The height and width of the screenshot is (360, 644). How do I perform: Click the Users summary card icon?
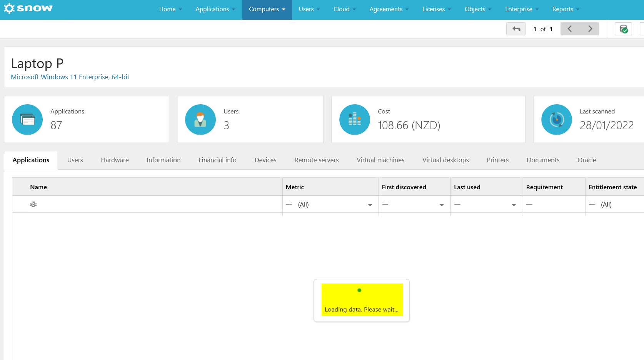click(x=200, y=120)
